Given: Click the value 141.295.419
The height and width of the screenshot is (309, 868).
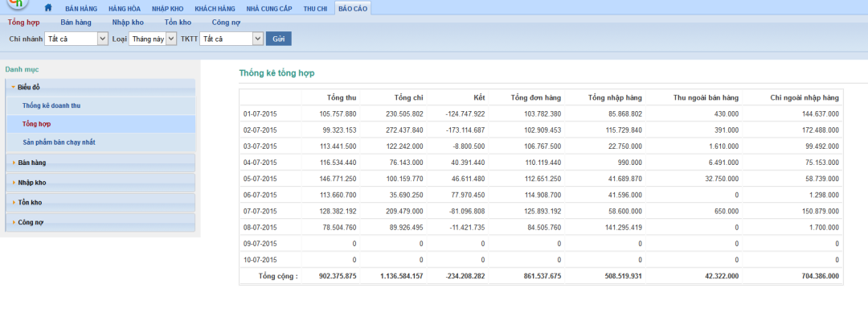Looking at the screenshot, I should tap(624, 227).
